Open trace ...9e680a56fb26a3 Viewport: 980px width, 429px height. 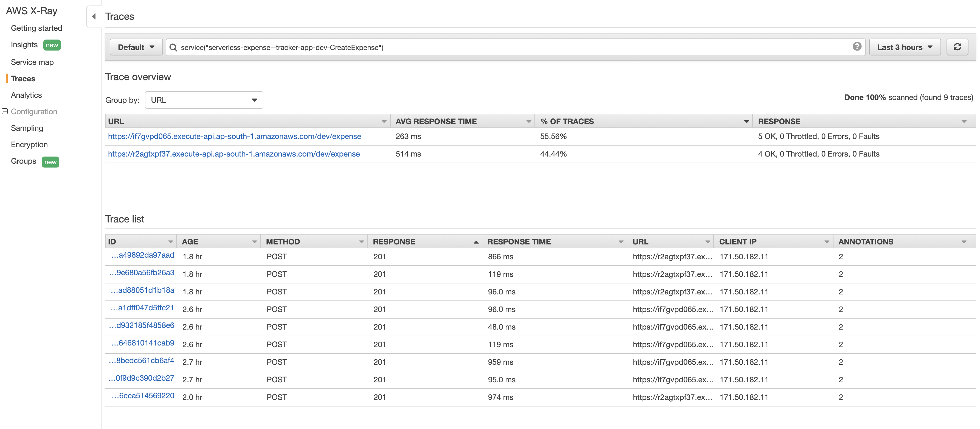142,272
